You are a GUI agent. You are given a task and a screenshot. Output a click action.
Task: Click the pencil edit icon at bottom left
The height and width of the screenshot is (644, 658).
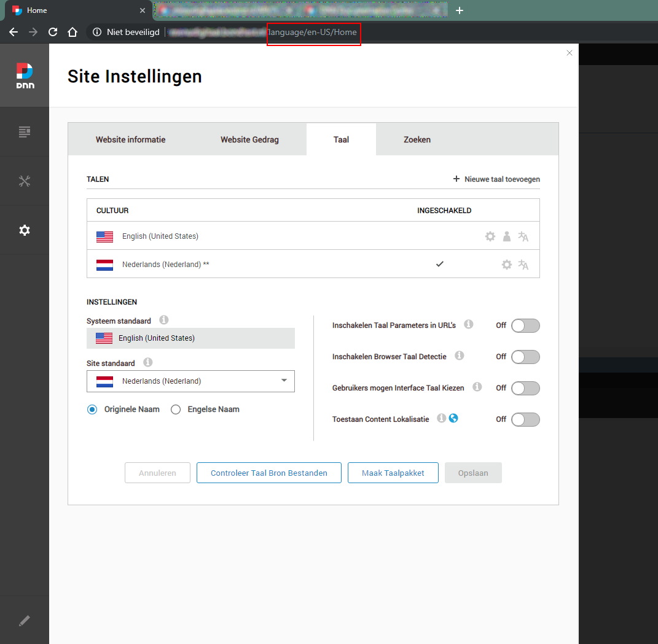25,620
